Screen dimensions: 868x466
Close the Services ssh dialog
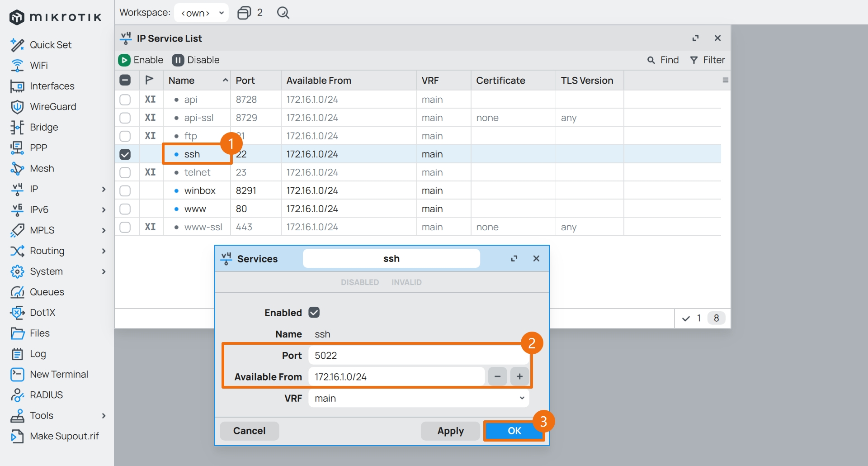tap(536, 258)
